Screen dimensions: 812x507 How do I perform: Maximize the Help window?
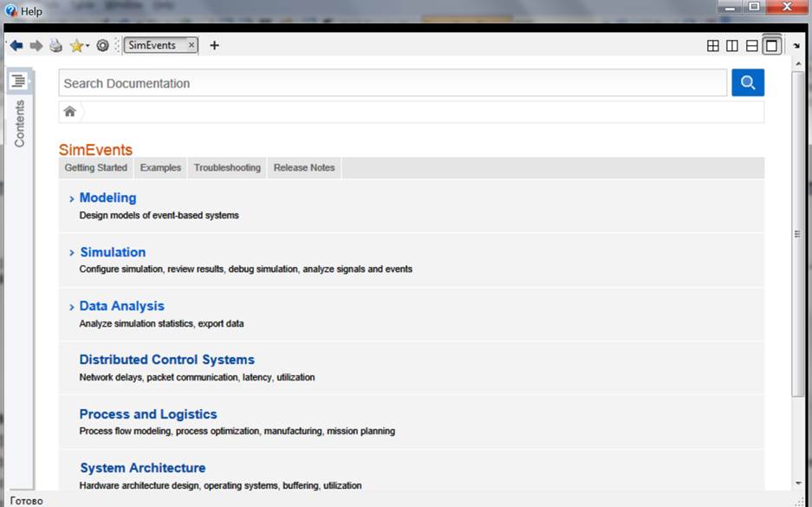click(754, 7)
